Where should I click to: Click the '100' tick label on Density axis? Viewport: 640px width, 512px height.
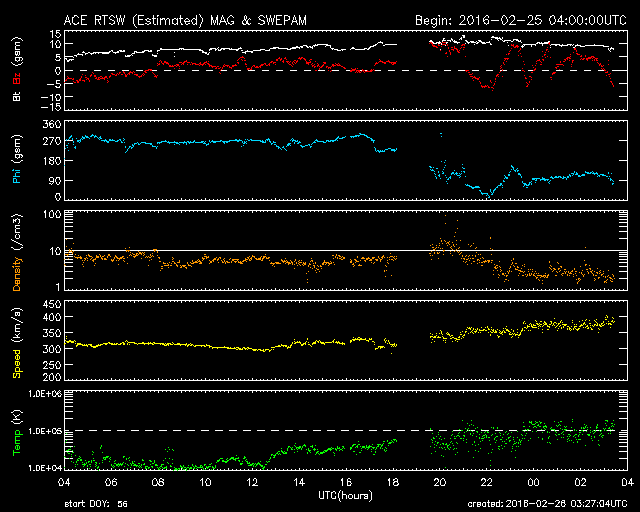(x=52, y=215)
